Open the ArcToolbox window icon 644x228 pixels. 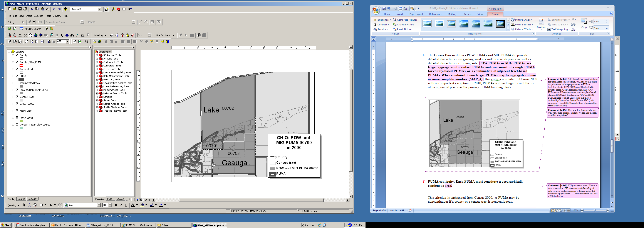[x=119, y=9]
